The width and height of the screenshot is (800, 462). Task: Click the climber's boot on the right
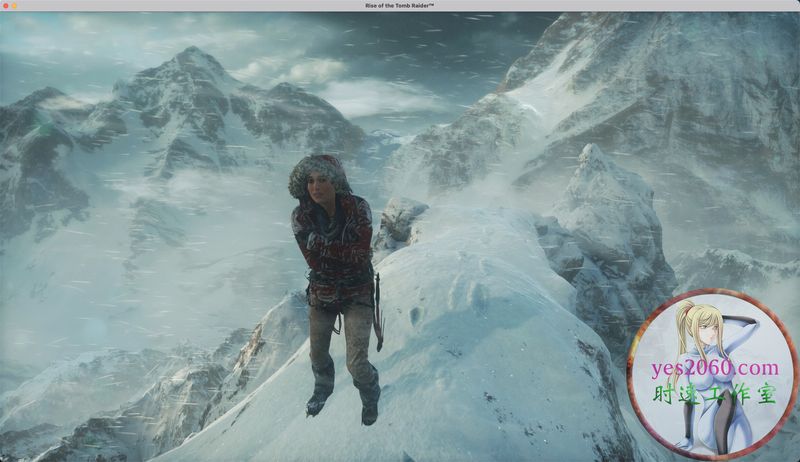(369, 409)
